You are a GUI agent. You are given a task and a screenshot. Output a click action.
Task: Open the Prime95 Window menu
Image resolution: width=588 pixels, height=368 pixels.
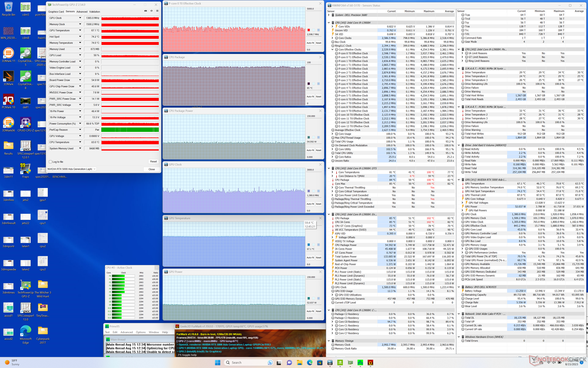point(154,332)
